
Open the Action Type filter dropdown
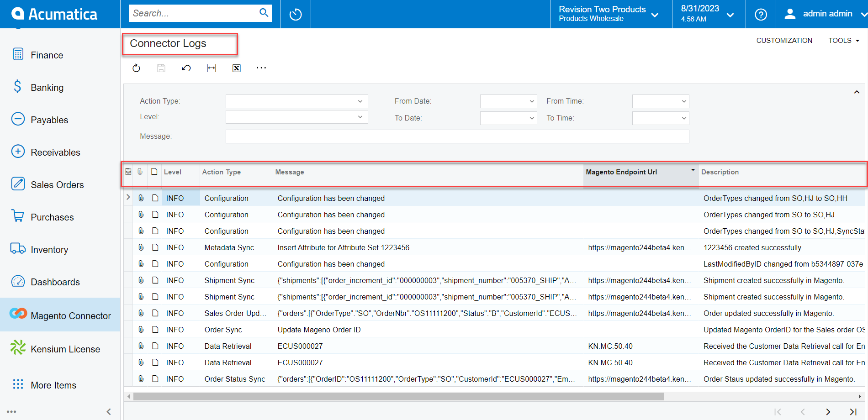pyautogui.click(x=360, y=101)
